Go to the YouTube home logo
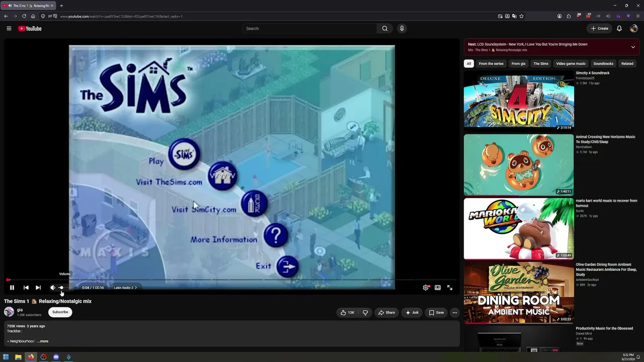Image resolution: width=644 pixels, height=362 pixels. click(x=30, y=29)
